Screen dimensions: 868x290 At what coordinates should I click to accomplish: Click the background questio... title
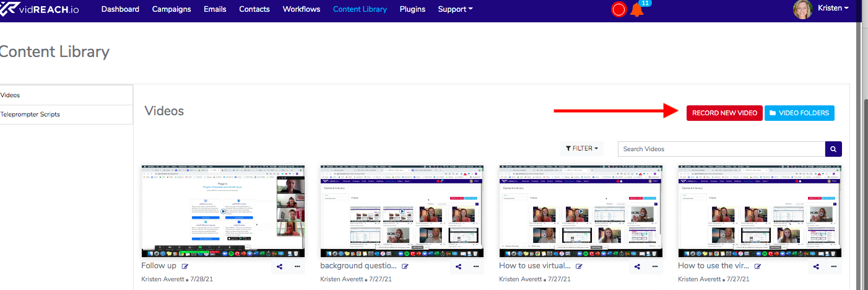(358, 266)
